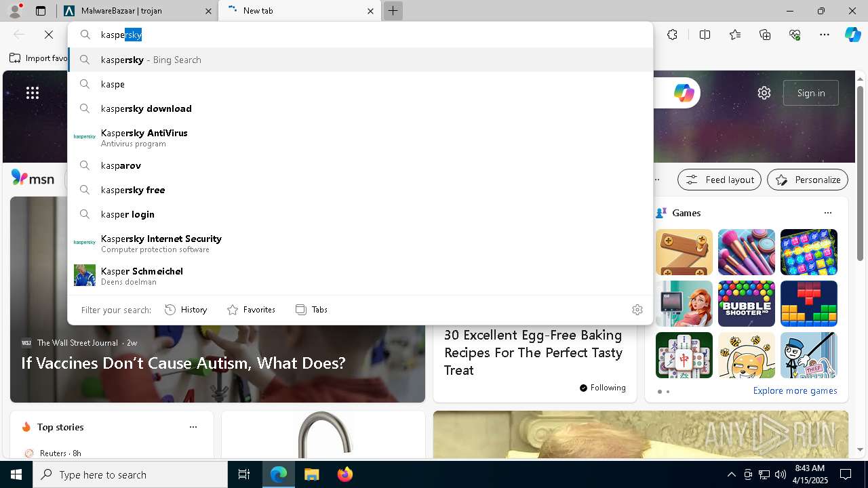
Task: Open Settings and more ellipsis menu
Action: (825, 35)
